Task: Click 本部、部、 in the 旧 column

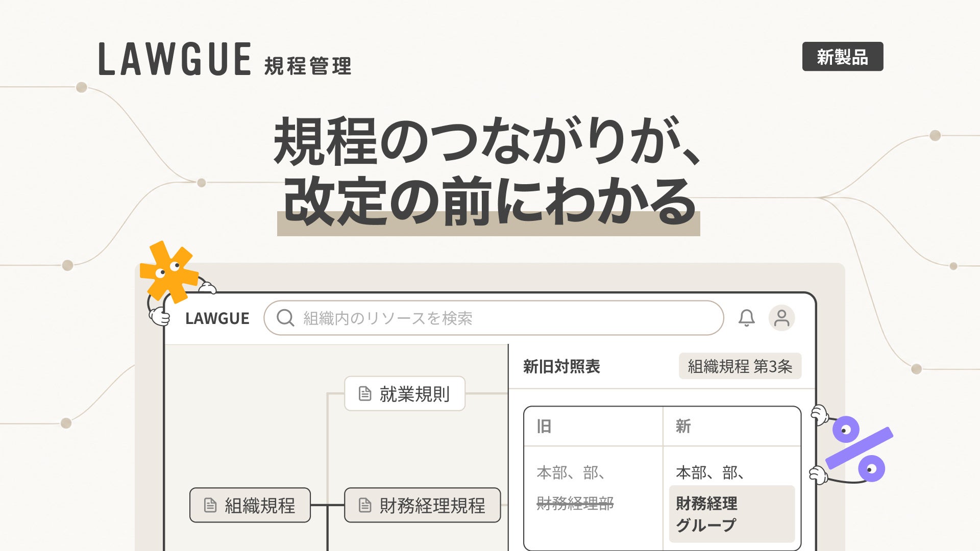Action: point(571,473)
